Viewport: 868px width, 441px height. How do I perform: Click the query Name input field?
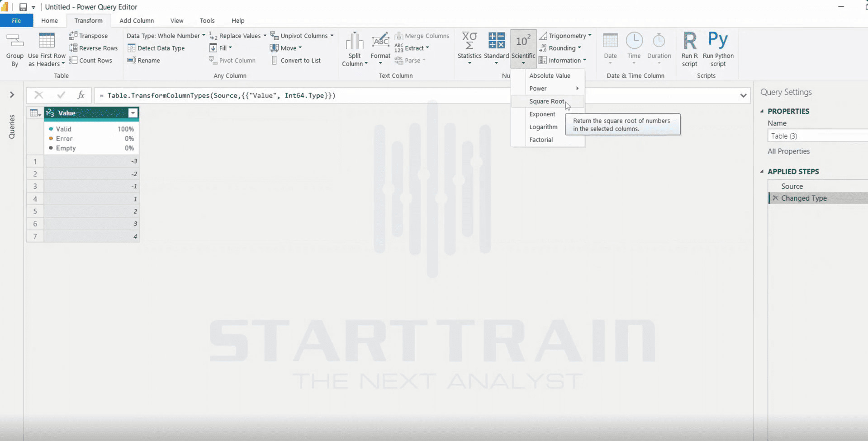click(x=818, y=136)
